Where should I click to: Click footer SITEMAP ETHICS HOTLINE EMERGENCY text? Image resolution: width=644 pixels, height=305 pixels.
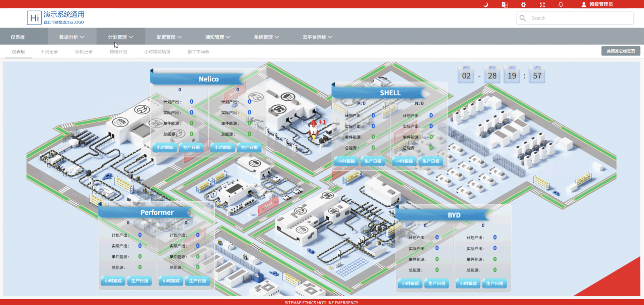(x=321, y=303)
